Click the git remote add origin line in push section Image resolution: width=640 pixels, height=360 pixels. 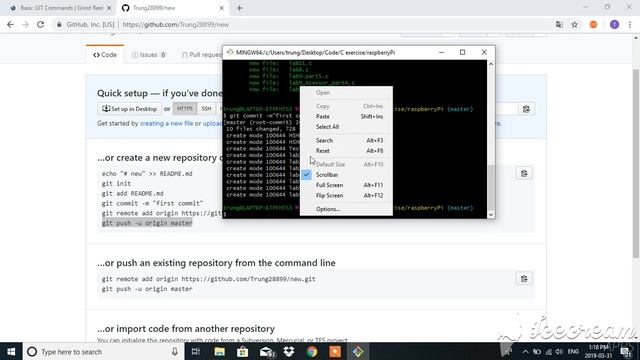point(209,279)
